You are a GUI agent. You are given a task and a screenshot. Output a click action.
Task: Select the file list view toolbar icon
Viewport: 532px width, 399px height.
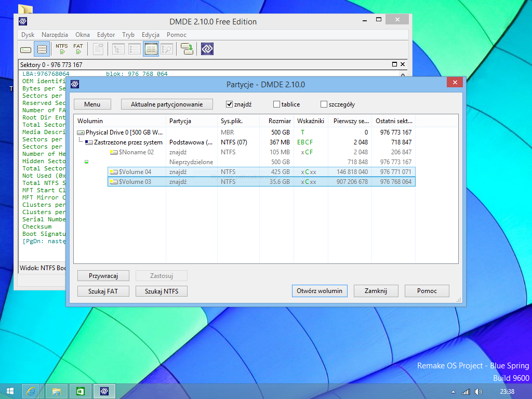pyautogui.click(x=135, y=49)
